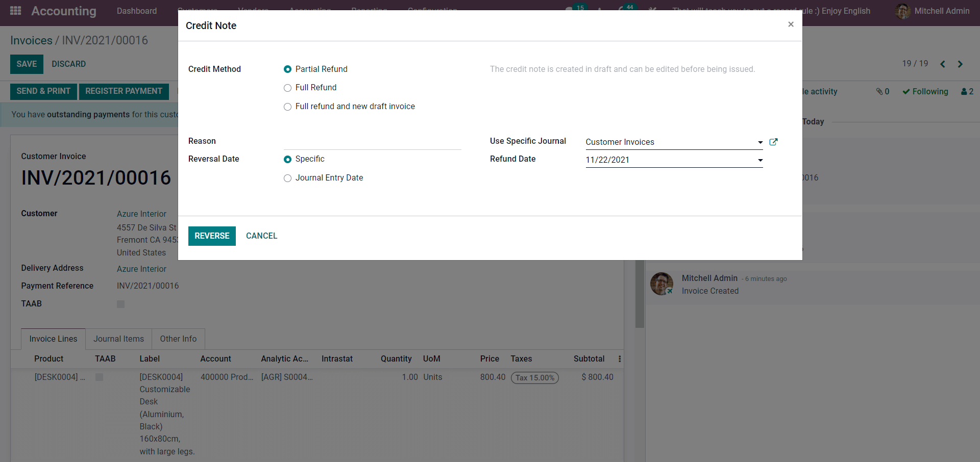Screen dimensions: 980x462
Task: Open Azure Interior delivery address link
Action: tap(141, 269)
